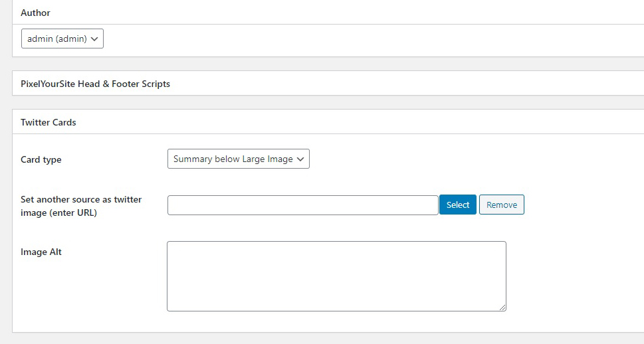Click the Set another source as twitter image label
Image resolution: width=644 pixels, height=344 pixels.
click(81, 206)
